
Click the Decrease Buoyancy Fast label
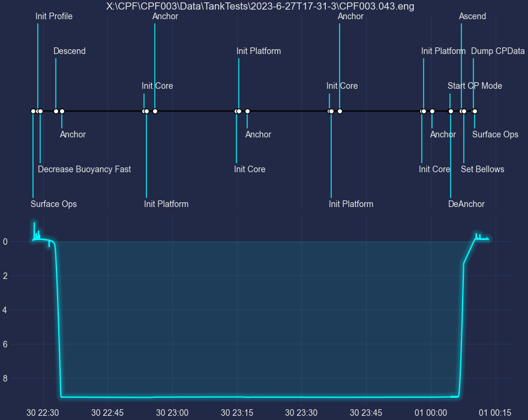coord(84,169)
